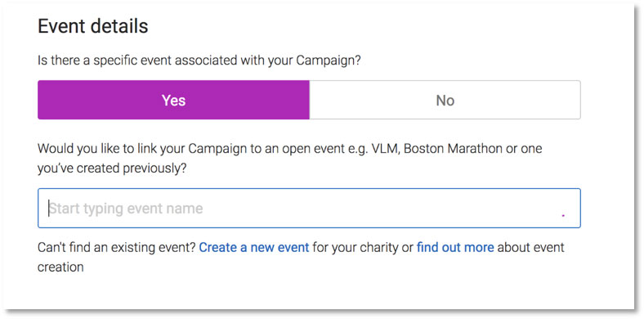644x319 pixels.
Task: Follow the find out more link
Action: pyautogui.click(x=455, y=248)
